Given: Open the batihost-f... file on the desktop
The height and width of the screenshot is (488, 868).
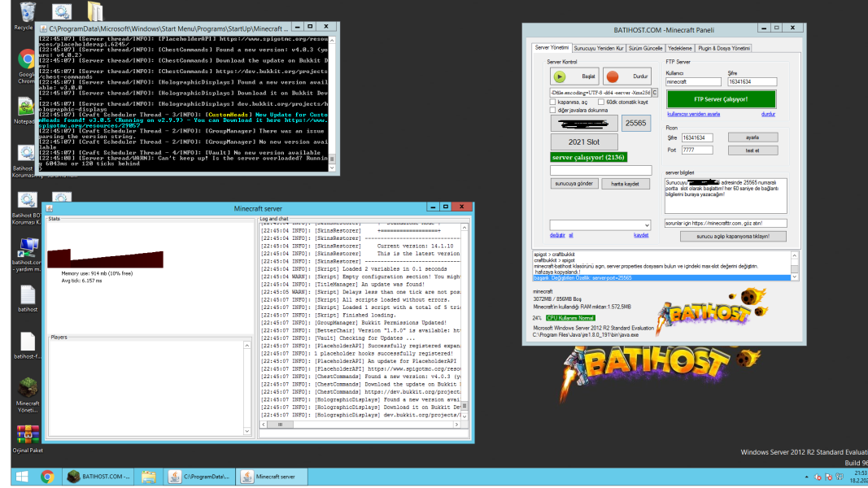Looking at the screenshot, I should point(27,346).
